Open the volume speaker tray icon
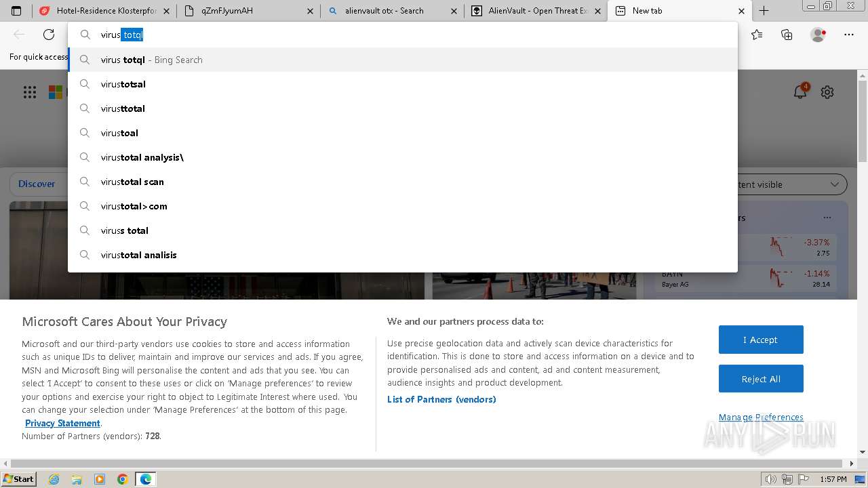The height and width of the screenshot is (488, 868). pyautogui.click(x=770, y=479)
